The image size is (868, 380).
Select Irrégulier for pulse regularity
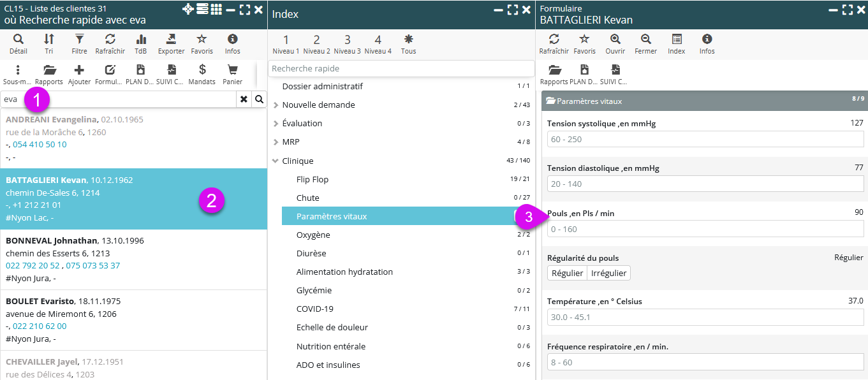pyautogui.click(x=608, y=273)
